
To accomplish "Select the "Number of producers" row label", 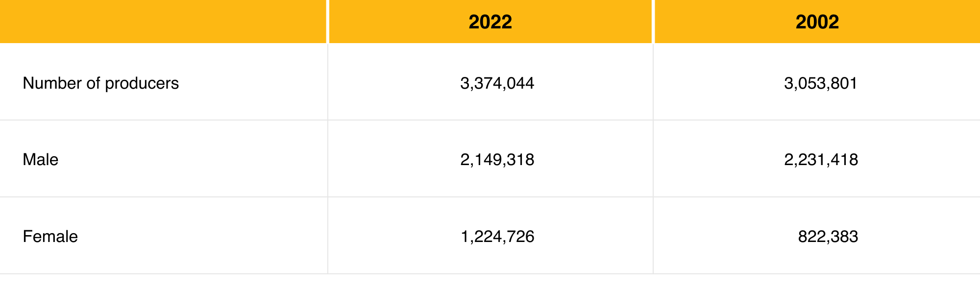I will (x=100, y=83).
